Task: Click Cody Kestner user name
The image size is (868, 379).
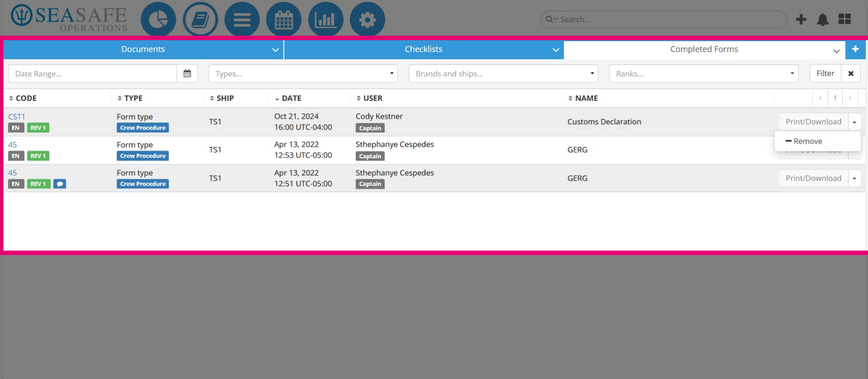Action: 379,117
